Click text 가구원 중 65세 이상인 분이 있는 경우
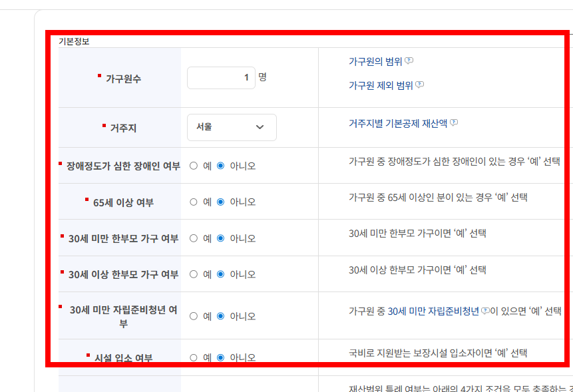The image size is (573, 392). (421, 198)
